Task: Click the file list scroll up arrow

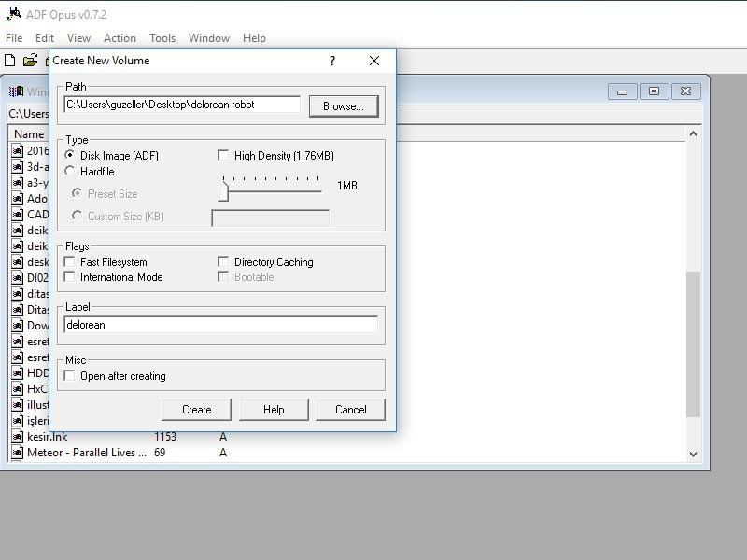Action: [x=693, y=134]
